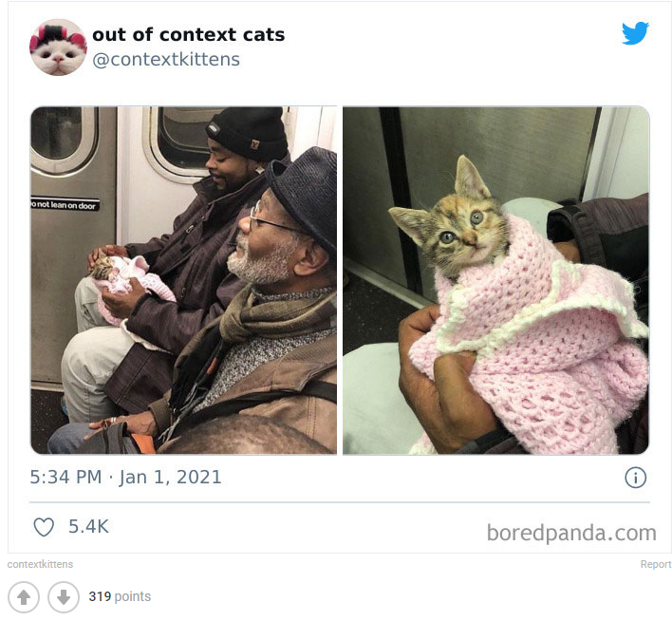Open the out of context cats avatar
The height and width of the screenshot is (621, 672).
point(58,47)
